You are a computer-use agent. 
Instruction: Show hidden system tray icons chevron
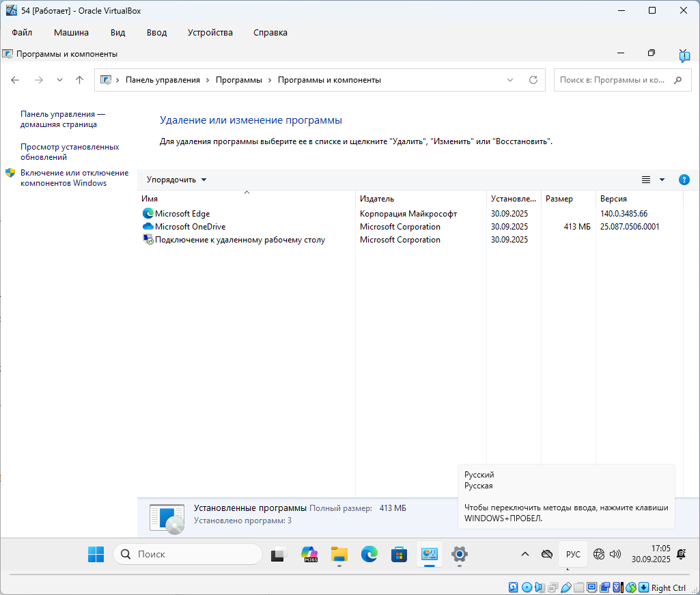[524, 555]
